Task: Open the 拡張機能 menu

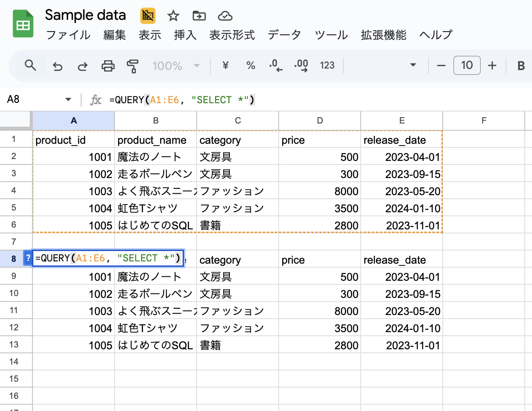Action: pos(383,35)
